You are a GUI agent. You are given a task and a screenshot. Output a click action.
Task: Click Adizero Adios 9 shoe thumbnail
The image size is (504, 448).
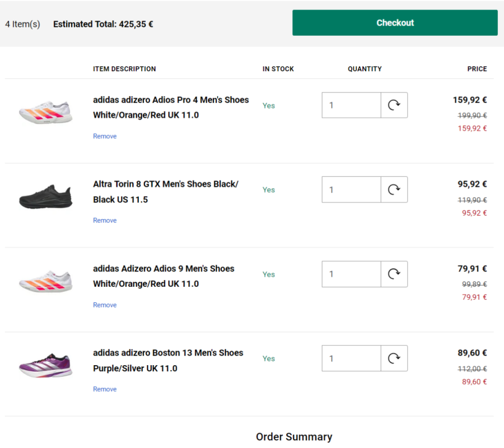(46, 281)
